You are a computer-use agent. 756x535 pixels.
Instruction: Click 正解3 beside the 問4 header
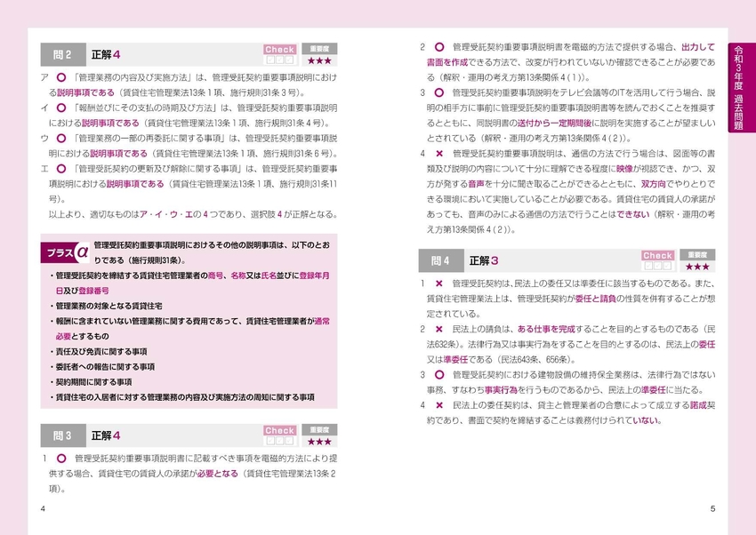click(484, 261)
